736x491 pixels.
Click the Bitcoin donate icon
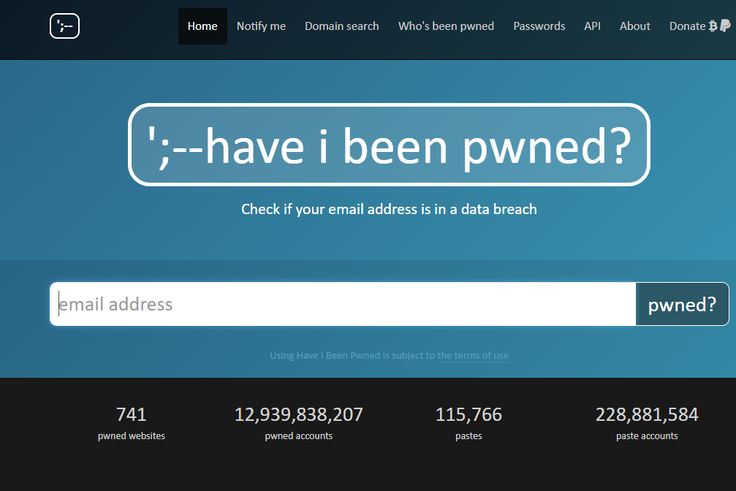click(713, 26)
